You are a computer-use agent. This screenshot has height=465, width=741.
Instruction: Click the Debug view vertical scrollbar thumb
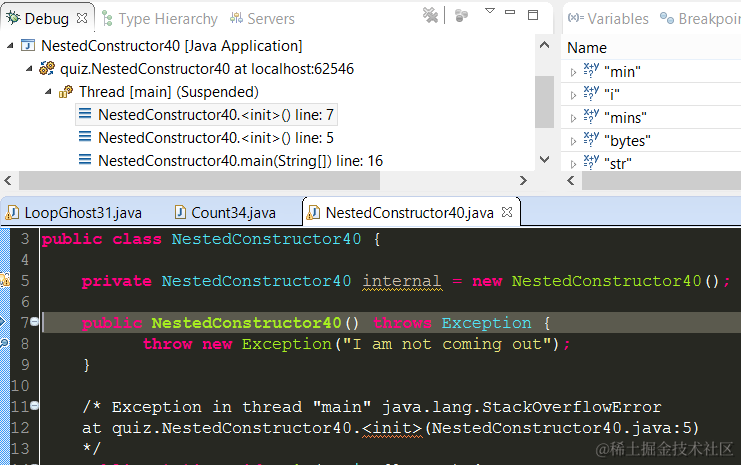click(x=544, y=102)
